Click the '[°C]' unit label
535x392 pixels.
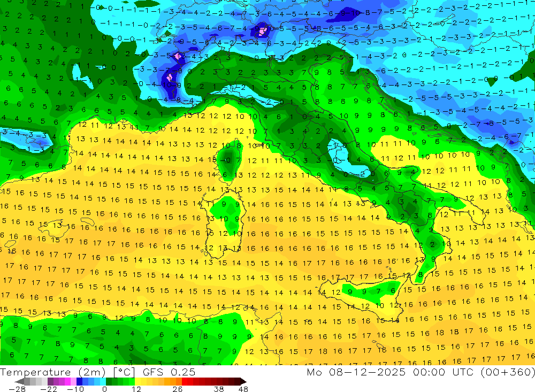[124, 372]
